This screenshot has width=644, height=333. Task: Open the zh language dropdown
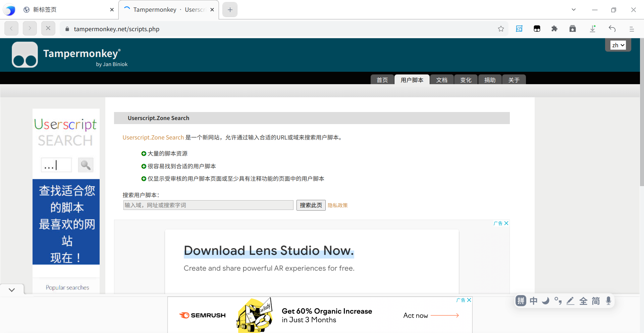point(618,45)
